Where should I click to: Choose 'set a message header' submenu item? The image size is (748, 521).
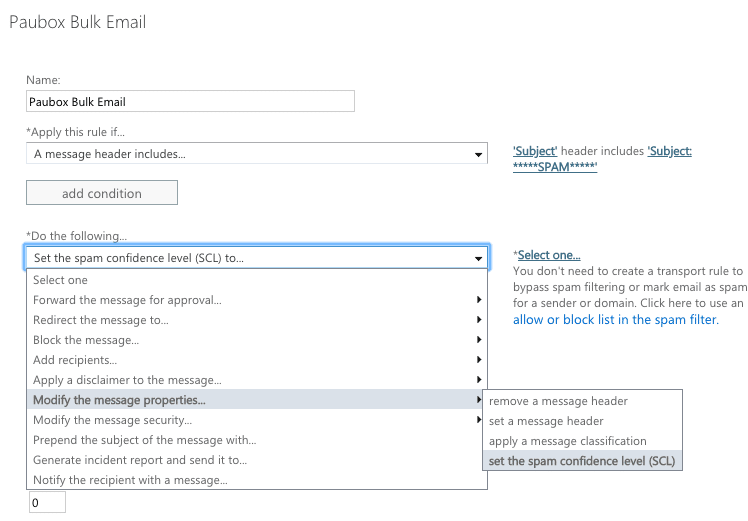coord(546,421)
